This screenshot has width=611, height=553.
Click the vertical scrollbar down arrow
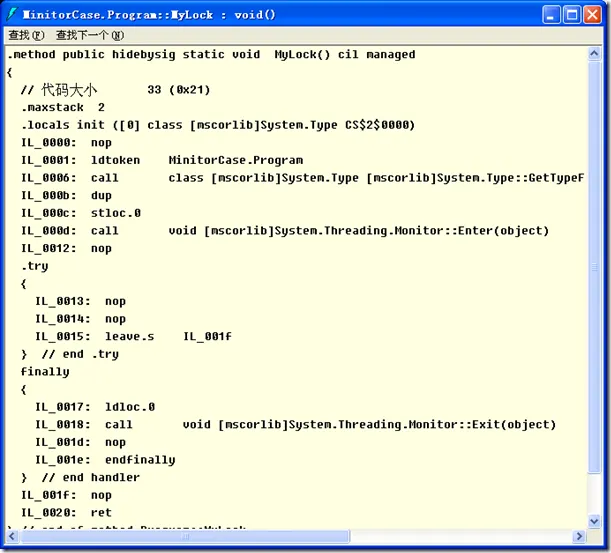594,521
